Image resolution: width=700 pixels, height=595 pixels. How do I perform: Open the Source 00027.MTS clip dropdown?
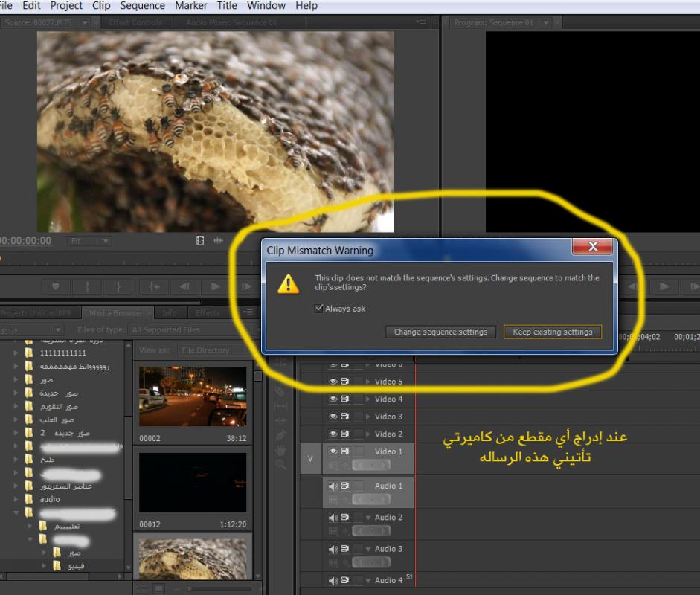tap(84, 22)
